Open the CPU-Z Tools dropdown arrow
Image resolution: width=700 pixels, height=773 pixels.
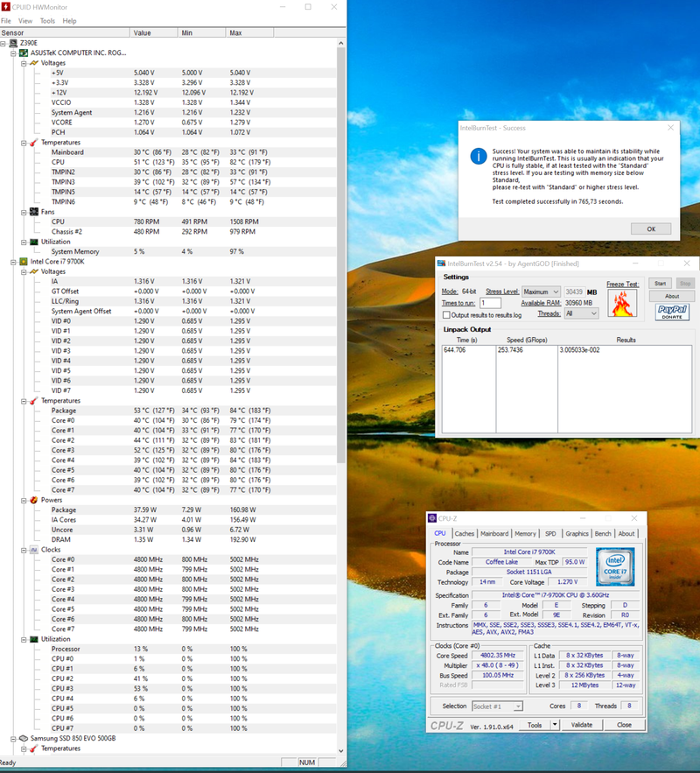[555, 725]
